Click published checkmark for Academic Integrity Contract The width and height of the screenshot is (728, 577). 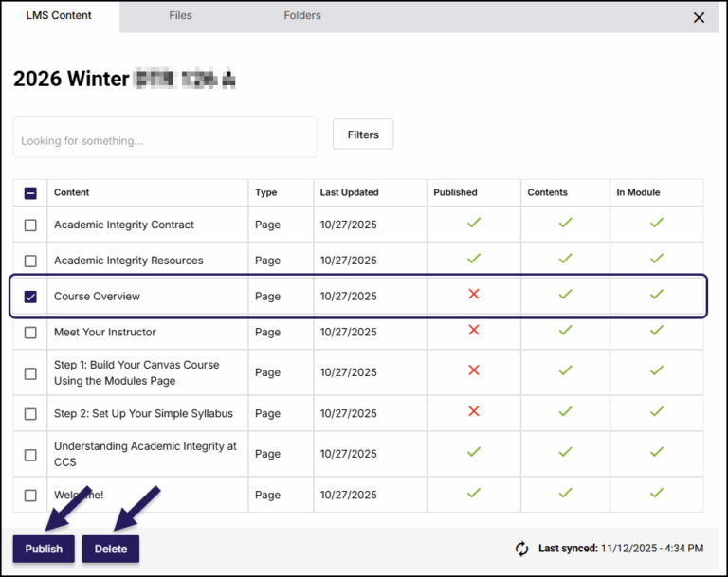click(x=474, y=223)
